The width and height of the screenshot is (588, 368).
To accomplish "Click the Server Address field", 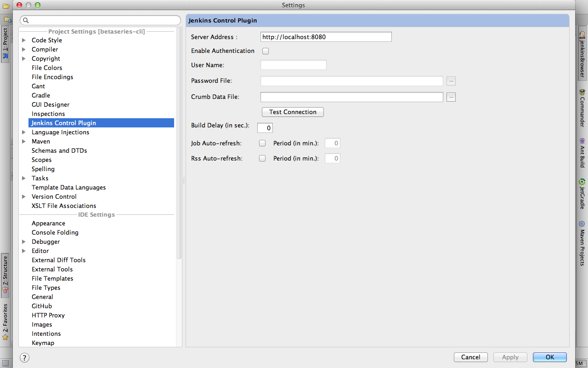I will (x=326, y=37).
